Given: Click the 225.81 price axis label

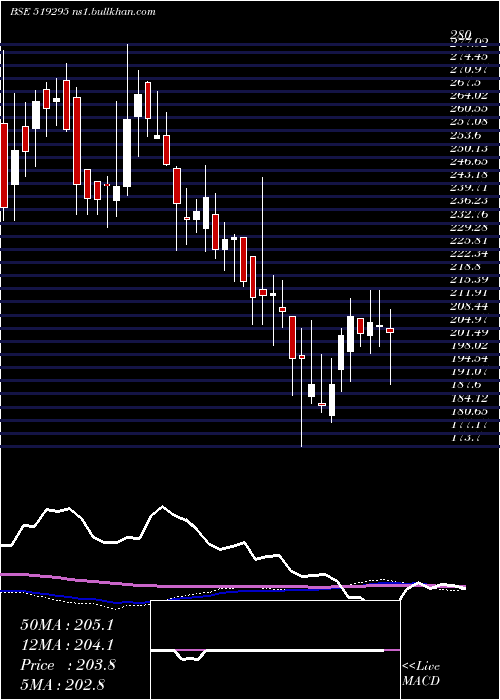Looking at the screenshot, I should (469, 240).
